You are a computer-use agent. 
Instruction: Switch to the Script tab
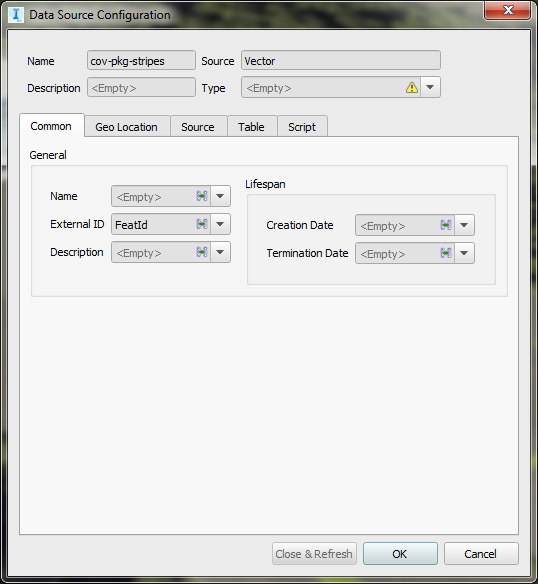tap(302, 127)
